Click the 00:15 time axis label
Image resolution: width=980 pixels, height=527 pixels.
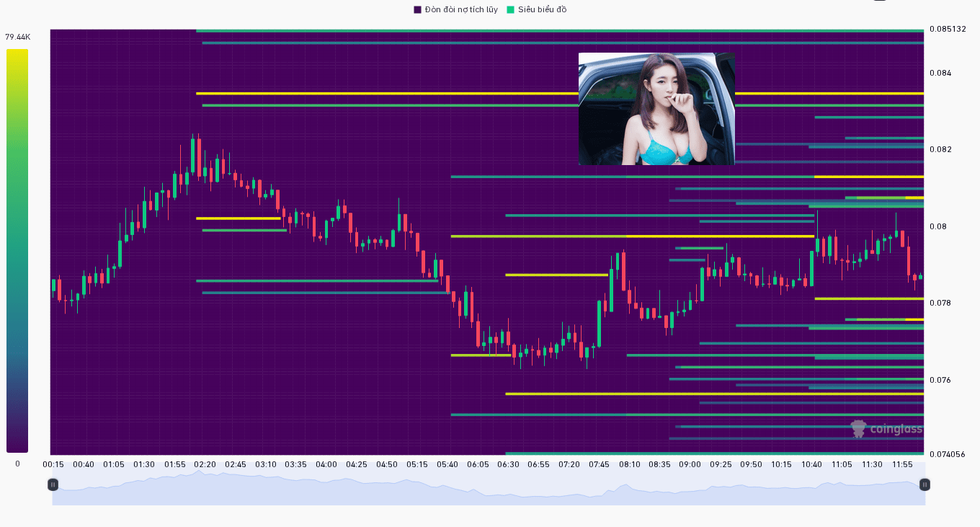[53, 464]
